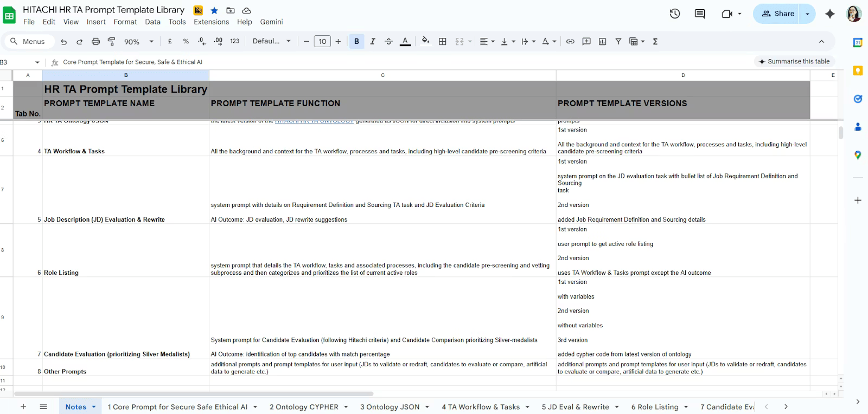
Task: Open the Extensions menu
Action: click(211, 22)
